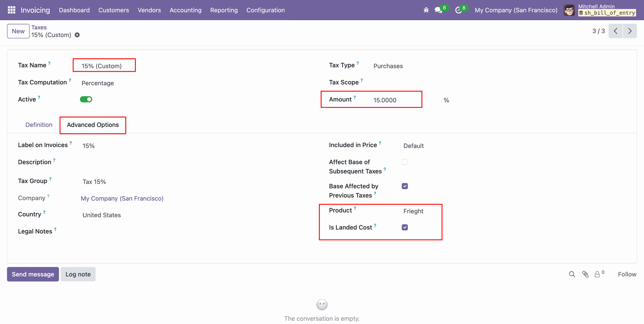Open the conversations chat icon
This screenshot has height=324, width=644.
[438, 10]
